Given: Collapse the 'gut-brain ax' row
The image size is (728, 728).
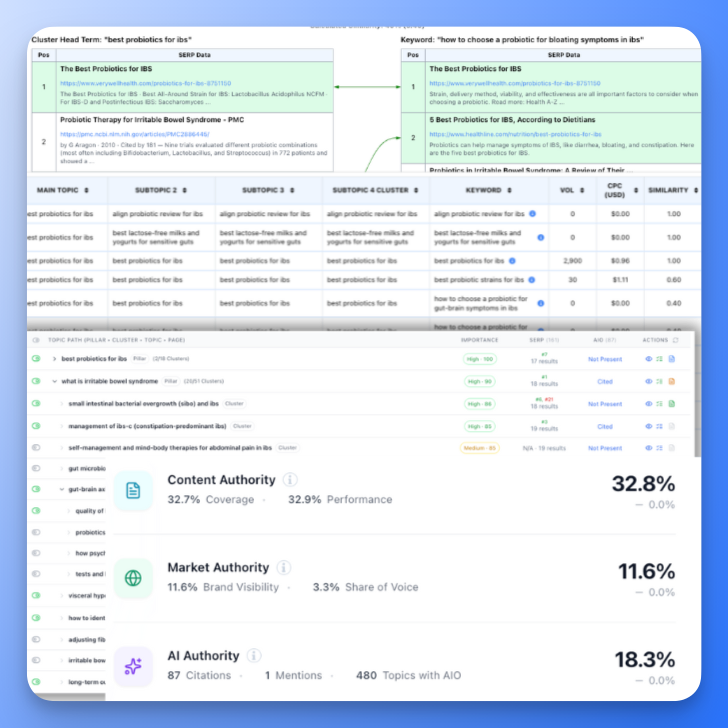Looking at the screenshot, I should (62, 489).
